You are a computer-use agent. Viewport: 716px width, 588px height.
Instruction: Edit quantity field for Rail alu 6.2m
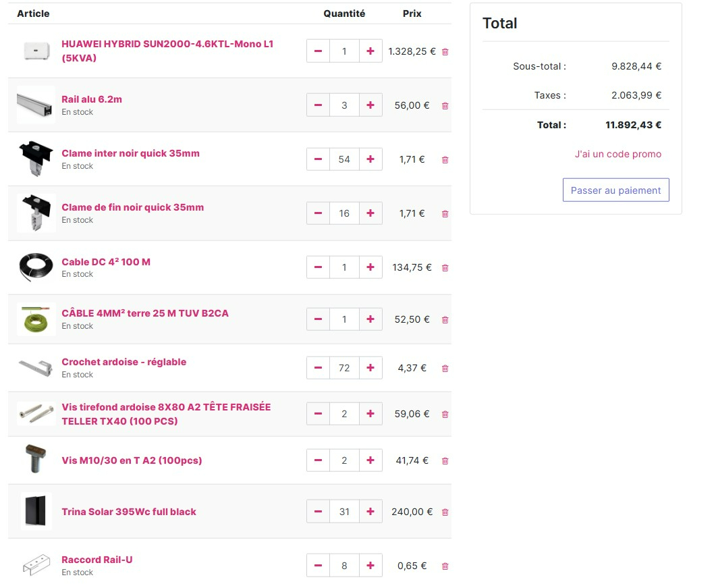344,105
